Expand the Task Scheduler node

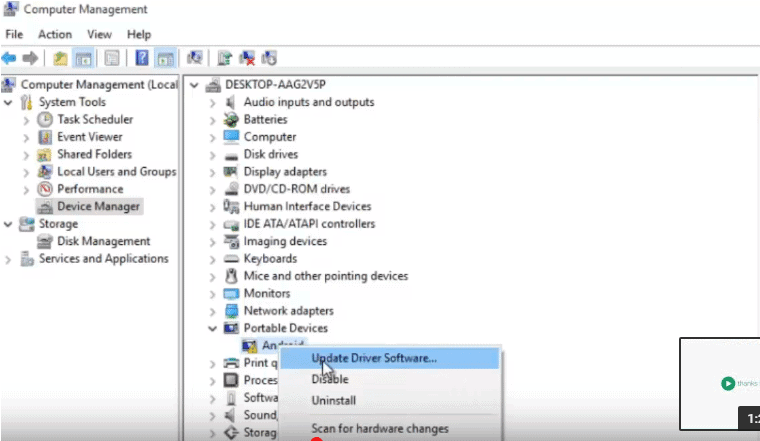point(26,120)
